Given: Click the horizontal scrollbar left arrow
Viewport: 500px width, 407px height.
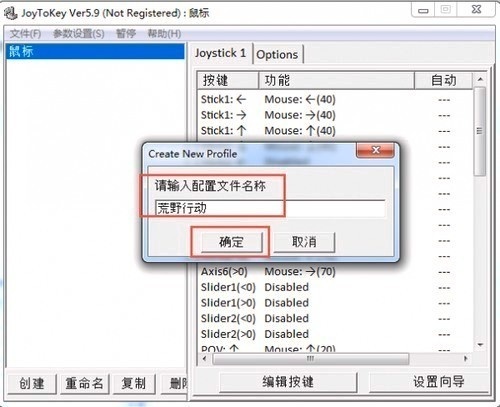Looking at the screenshot, I should [x=205, y=359].
